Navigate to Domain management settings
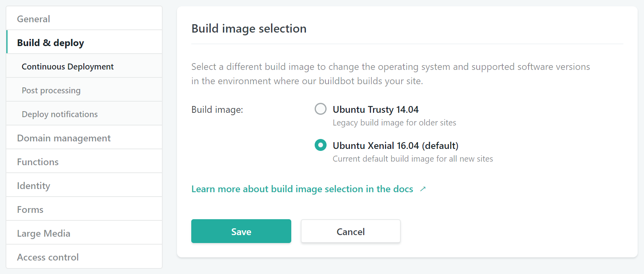644x274 pixels. [63, 138]
